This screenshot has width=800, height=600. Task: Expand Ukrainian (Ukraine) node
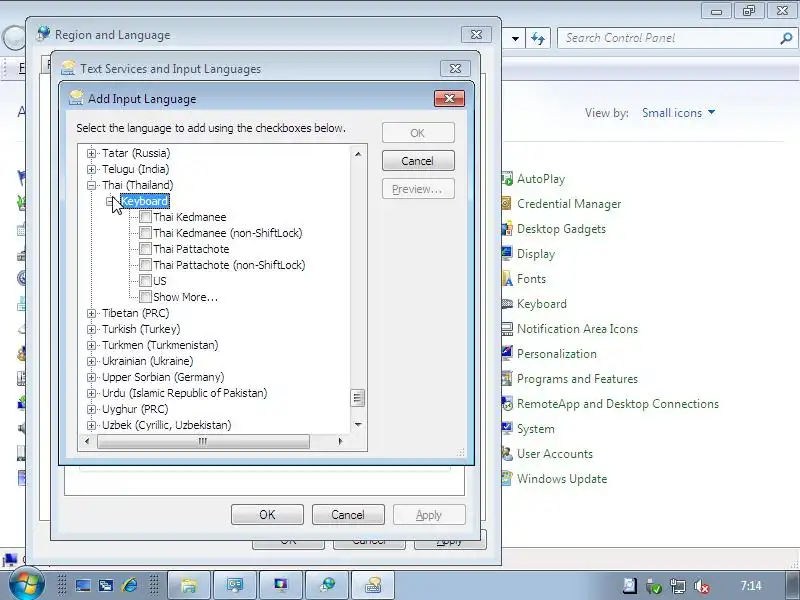(x=91, y=361)
